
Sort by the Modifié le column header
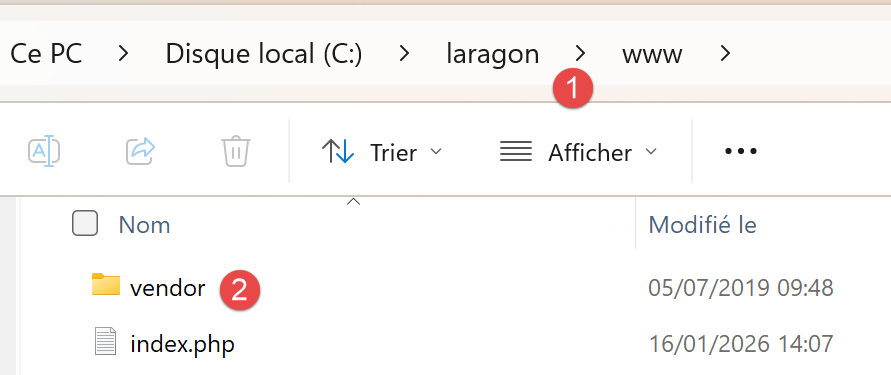tap(702, 225)
